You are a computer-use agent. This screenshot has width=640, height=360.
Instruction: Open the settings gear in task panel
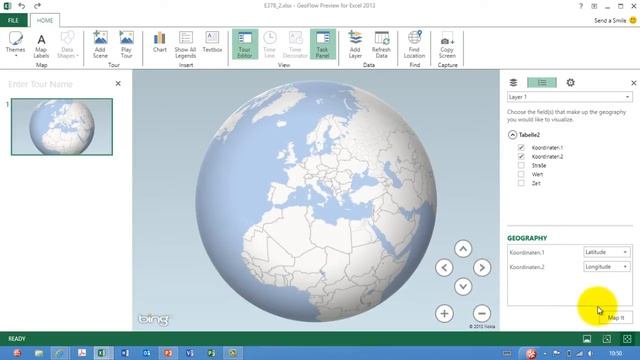pos(571,83)
